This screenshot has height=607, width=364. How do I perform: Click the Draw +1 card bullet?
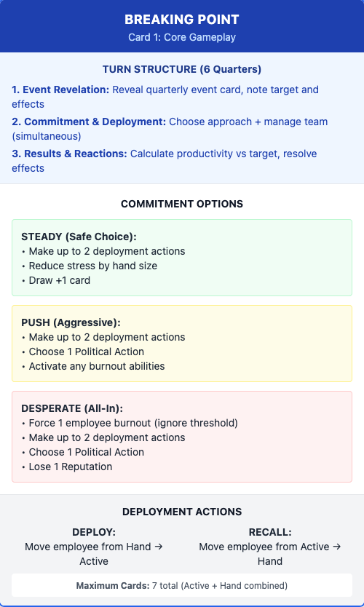tap(56, 280)
